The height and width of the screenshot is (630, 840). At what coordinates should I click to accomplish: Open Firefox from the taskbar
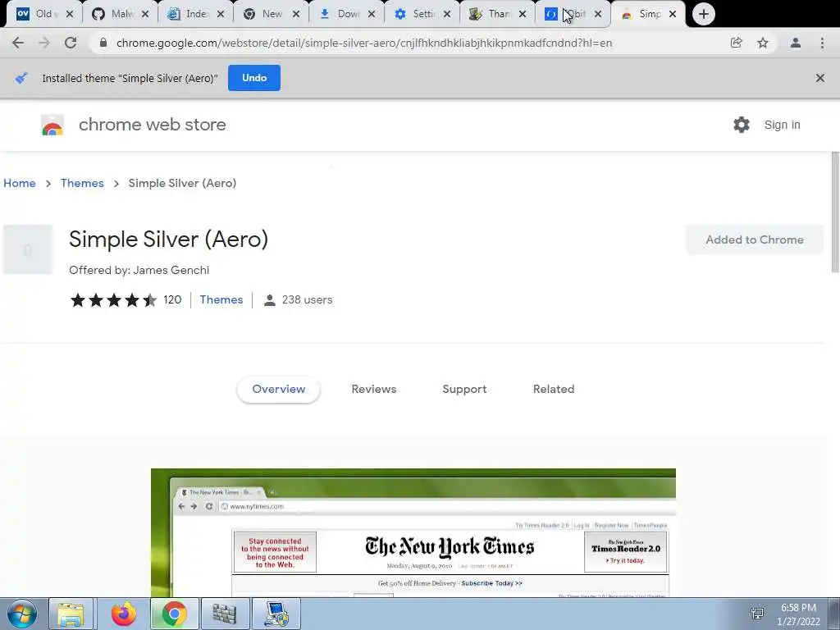click(x=124, y=614)
